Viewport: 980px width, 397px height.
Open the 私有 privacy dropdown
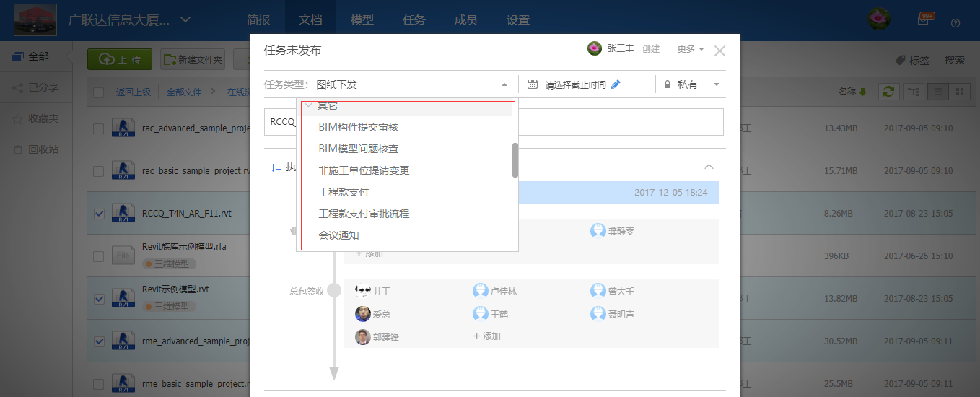pos(691,84)
